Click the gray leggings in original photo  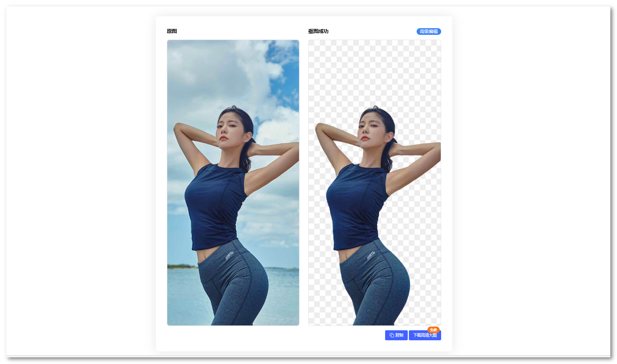[x=234, y=289]
